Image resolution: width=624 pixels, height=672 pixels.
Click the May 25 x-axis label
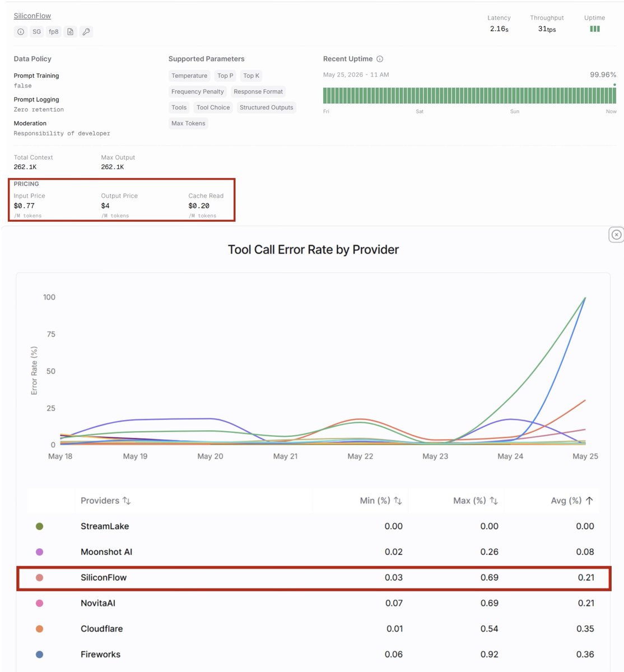click(585, 456)
